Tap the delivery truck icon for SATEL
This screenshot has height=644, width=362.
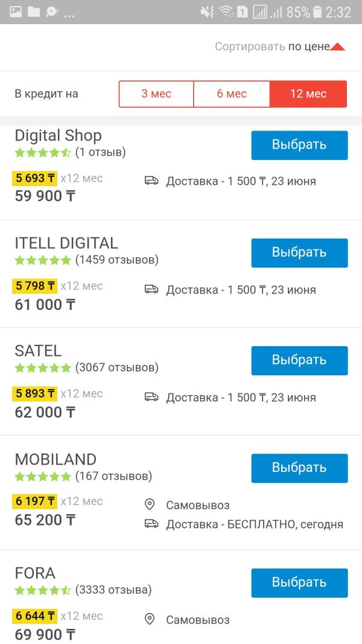[151, 397]
